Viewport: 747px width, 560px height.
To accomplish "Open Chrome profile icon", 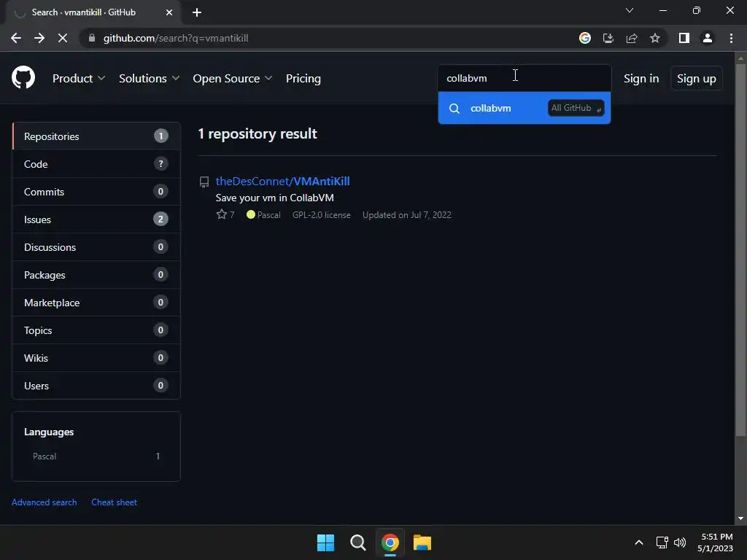I will point(708,38).
